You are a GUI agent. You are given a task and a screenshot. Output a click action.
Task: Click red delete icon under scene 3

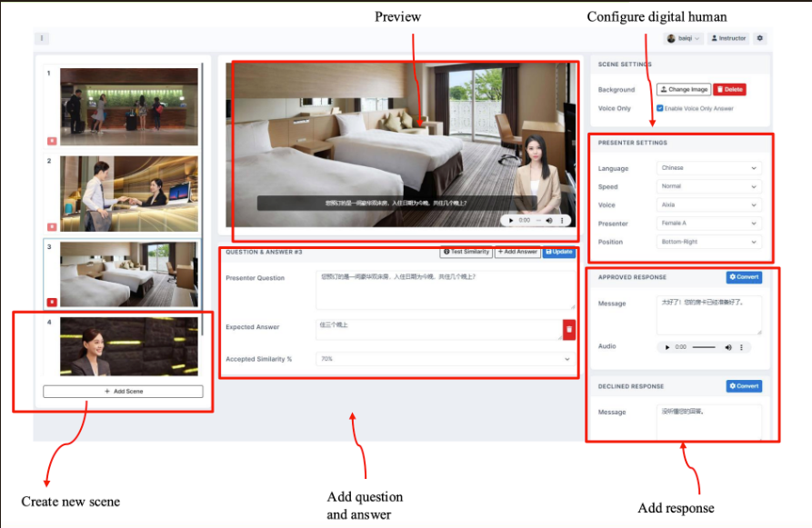(52, 302)
